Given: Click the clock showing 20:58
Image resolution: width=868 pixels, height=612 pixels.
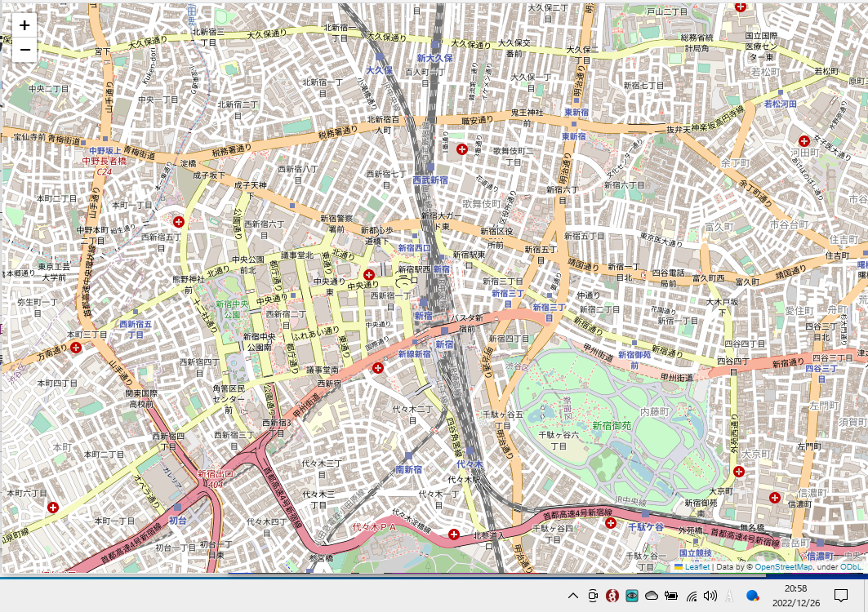Looking at the screenshot, I should [x=796, y=589].
